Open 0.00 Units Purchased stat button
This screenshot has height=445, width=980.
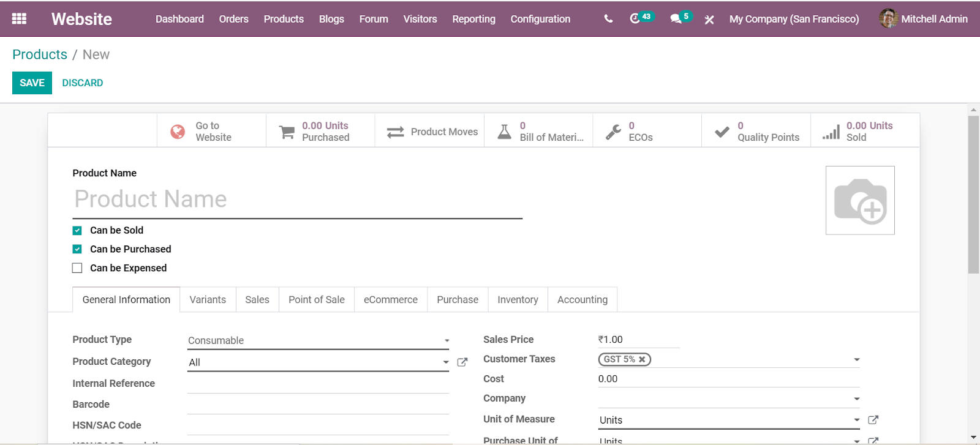[x=320, y=131]
